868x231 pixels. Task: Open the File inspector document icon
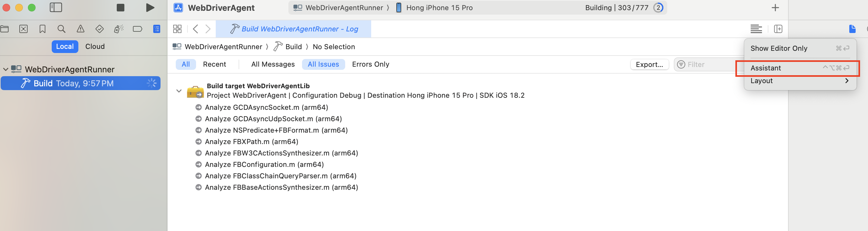pyautogui.click(x=852, y=29)
